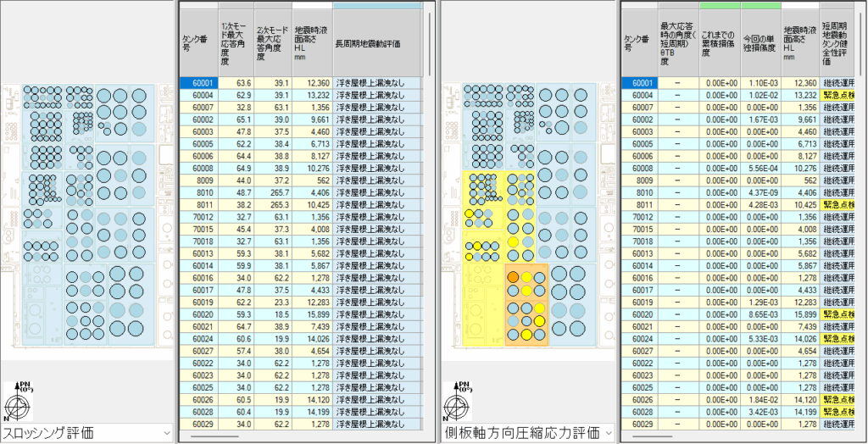Image resolution: width=868 pixels, height=444 pixels.
Task: Select tank 60001 row in the left table
Action: point(198,83)
